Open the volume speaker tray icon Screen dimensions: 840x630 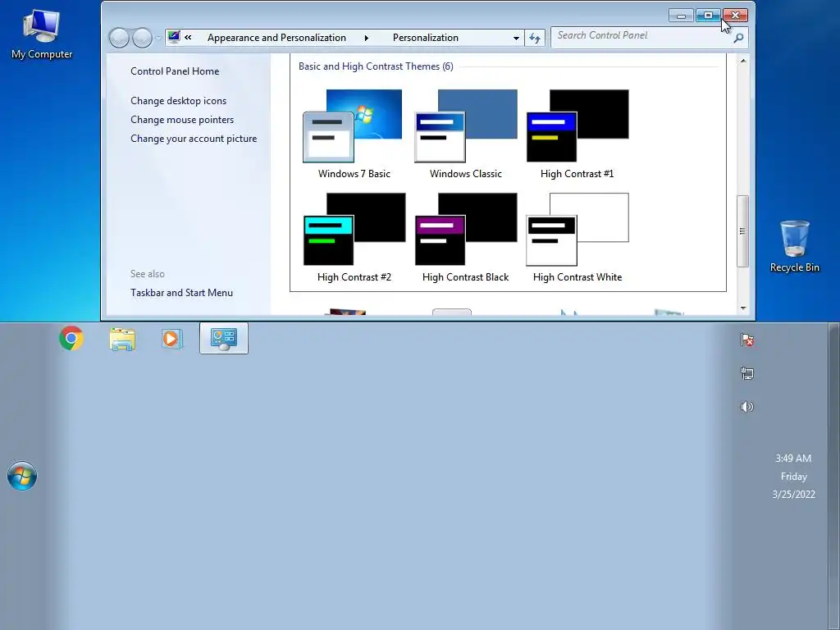click(x=746, y=407)
